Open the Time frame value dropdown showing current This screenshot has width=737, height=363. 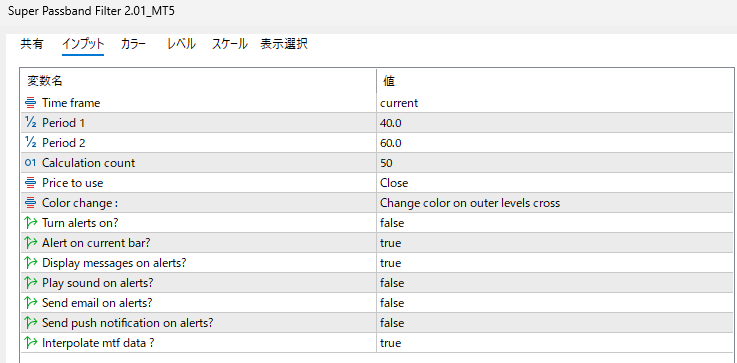pos(555,103)
